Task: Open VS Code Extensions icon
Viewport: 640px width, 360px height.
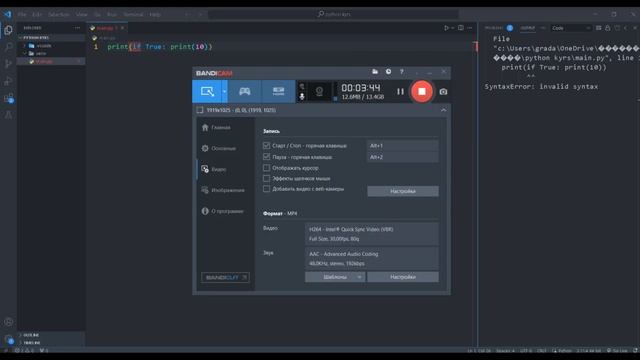Action: pyautogui.click(x=8, y=98)
